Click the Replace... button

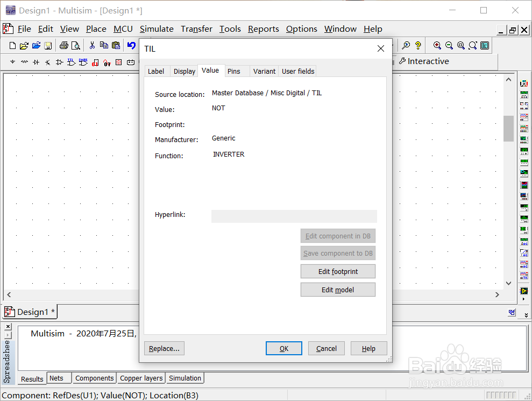(x=164, y=348)
